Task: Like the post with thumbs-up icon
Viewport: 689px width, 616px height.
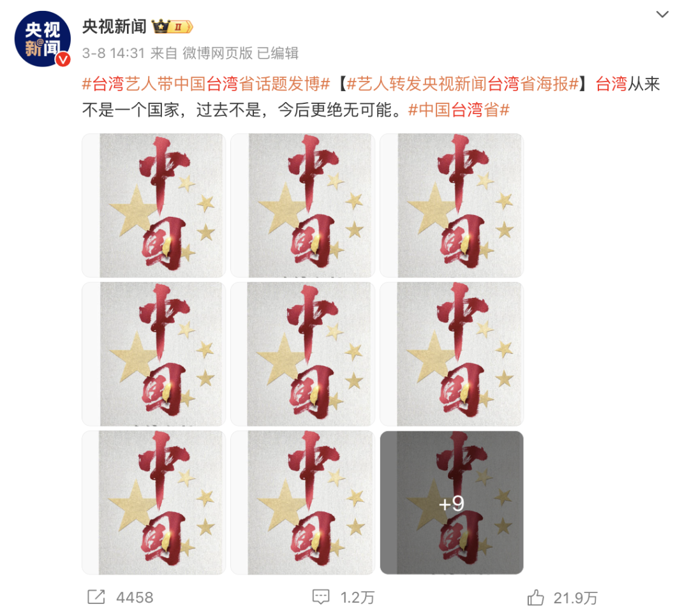Action: click(x=536, y=598)
